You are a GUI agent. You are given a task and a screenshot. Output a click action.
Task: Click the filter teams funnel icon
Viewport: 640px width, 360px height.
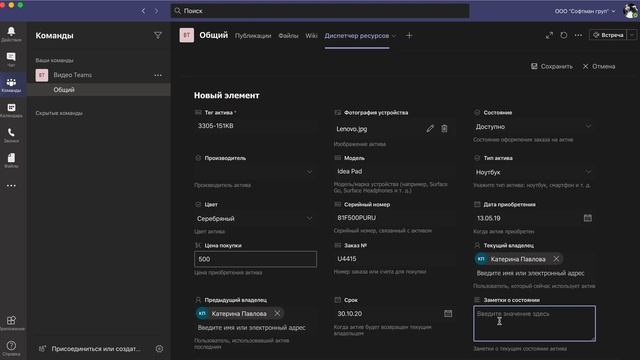pos(158,36)
